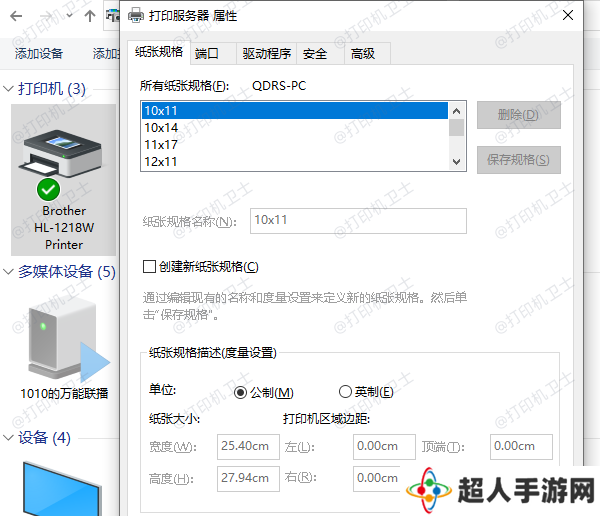Open the 驱动程序 tab
The height and width of the screenshot is (516, 600).
(266, 54)
